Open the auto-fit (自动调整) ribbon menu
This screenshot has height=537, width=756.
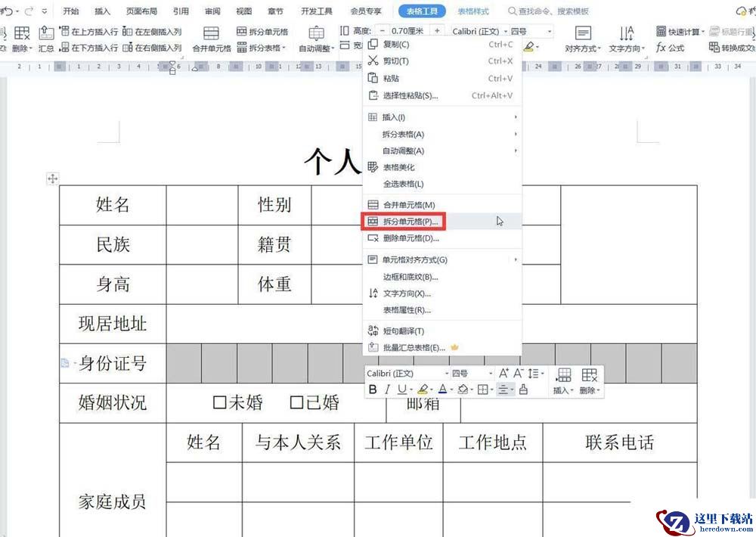pos(316,39)
